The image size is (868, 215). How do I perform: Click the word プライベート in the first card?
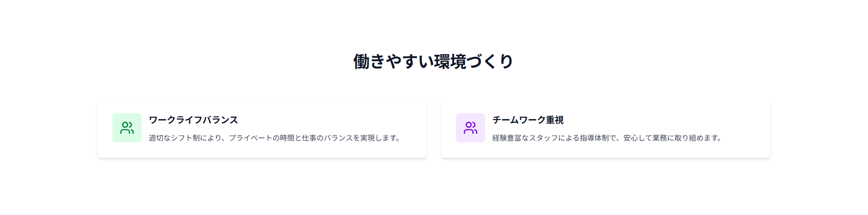[x=250, y=138]
